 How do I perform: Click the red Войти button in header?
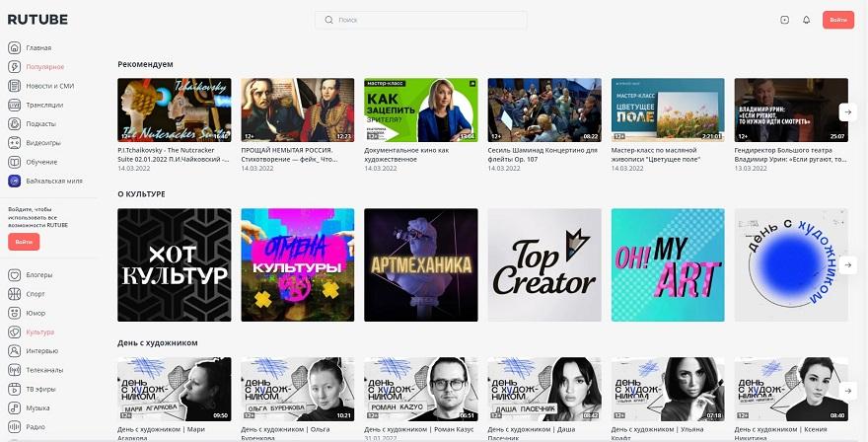837,20
